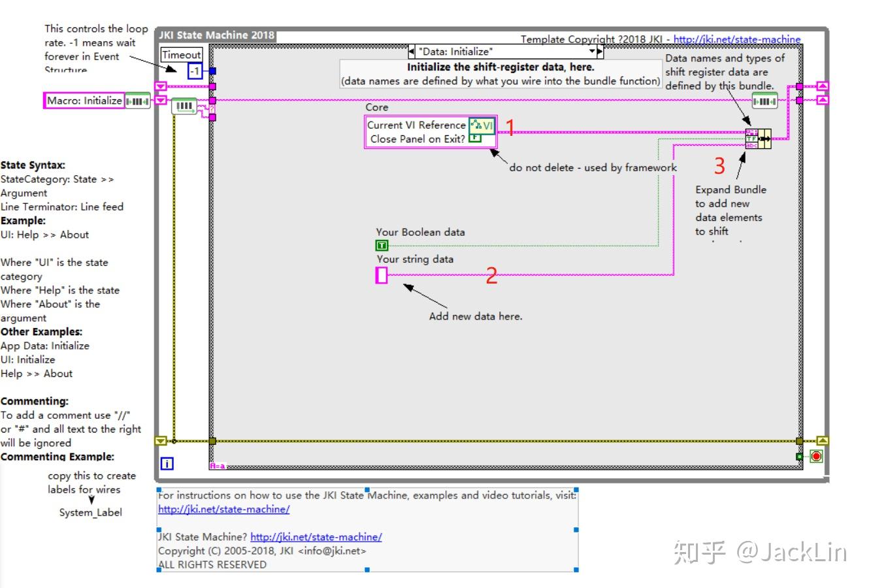
Task: Click the right shift register arrow
Action: 822,86
